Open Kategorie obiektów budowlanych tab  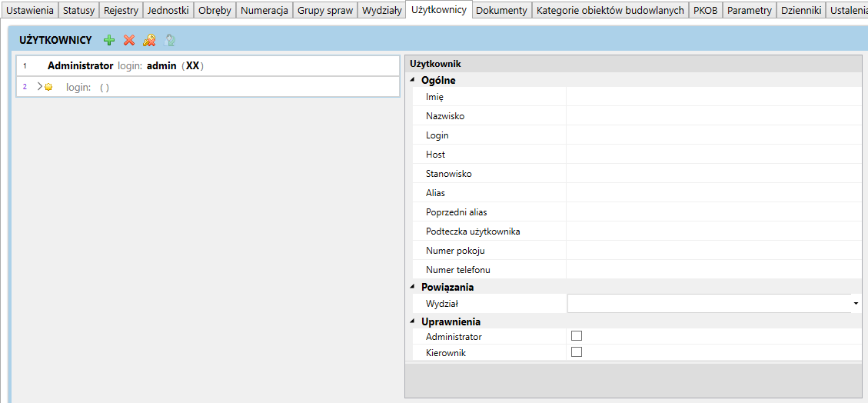[x=610, y=10]
